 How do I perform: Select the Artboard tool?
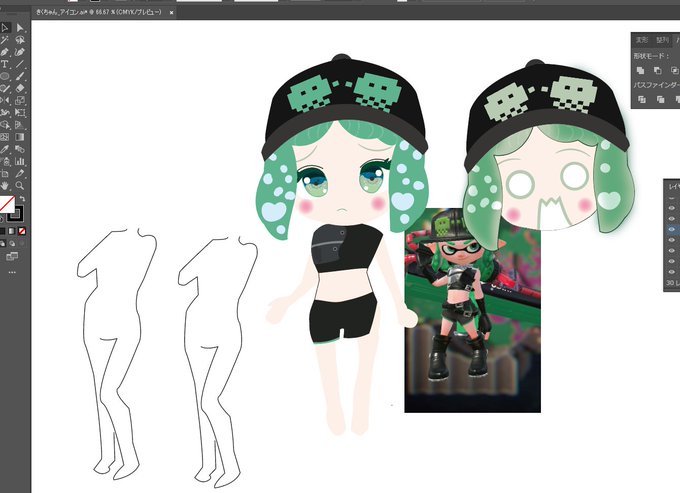click(x=5, y=173)
